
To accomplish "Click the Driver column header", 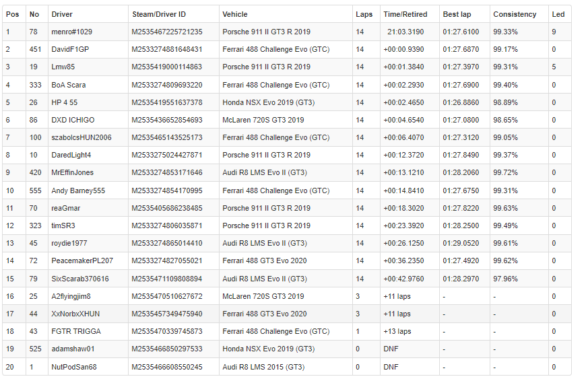I will [x=62, y=14].
